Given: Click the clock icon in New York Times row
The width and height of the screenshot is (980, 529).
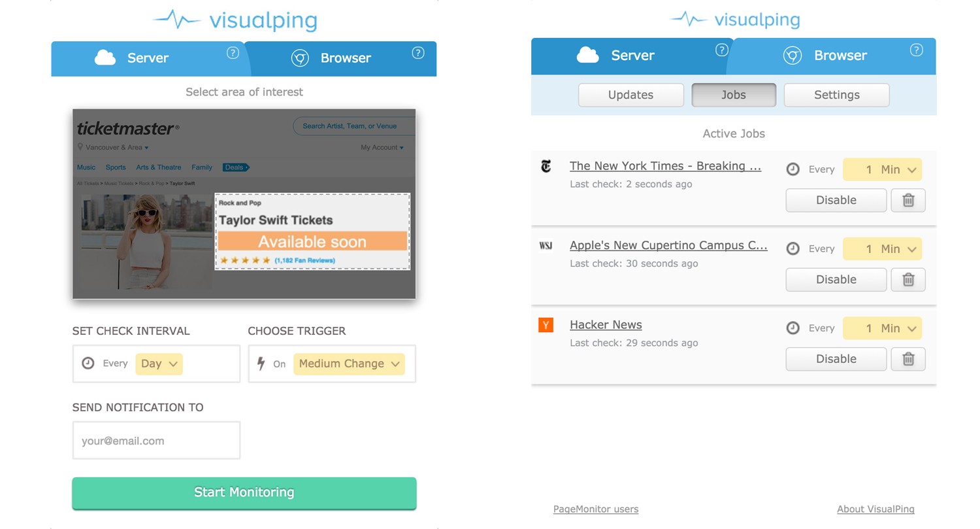Looking at the screenshot, I should (x=792, y=169).
